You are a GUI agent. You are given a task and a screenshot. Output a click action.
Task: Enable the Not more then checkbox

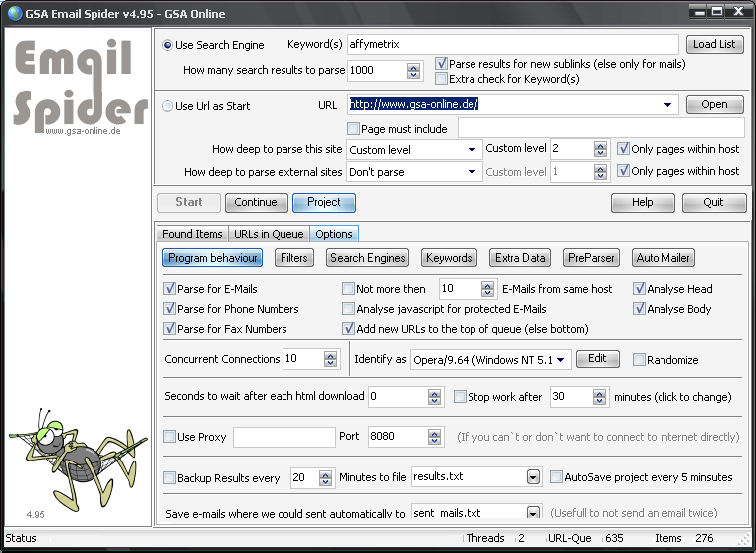(x=348, y=288)
